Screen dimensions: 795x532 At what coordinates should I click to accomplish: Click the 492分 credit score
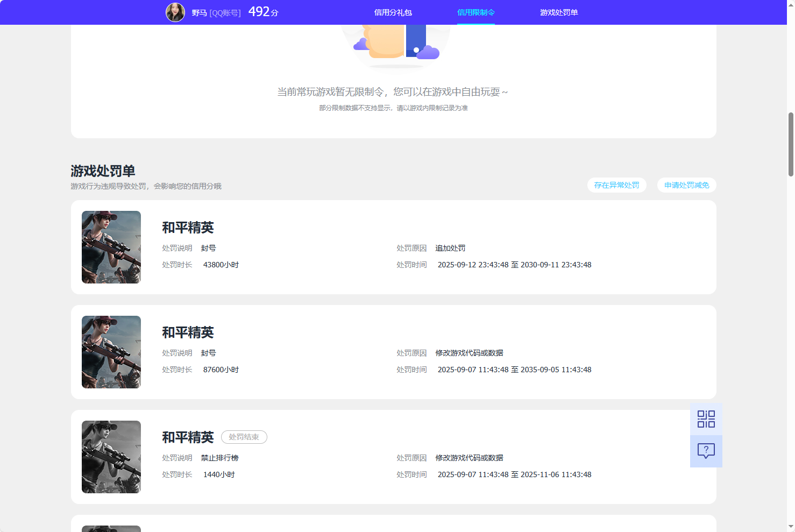[x=261, y=11]
